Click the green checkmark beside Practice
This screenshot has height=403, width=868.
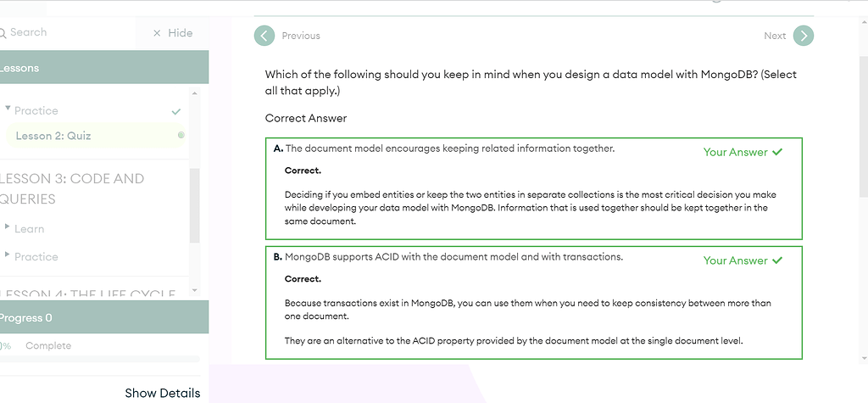point(176,111)
